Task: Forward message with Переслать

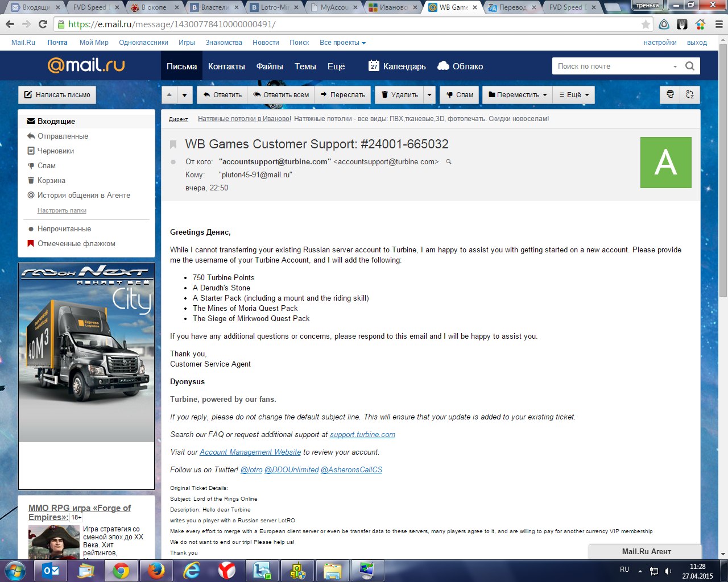Action: 343,95
